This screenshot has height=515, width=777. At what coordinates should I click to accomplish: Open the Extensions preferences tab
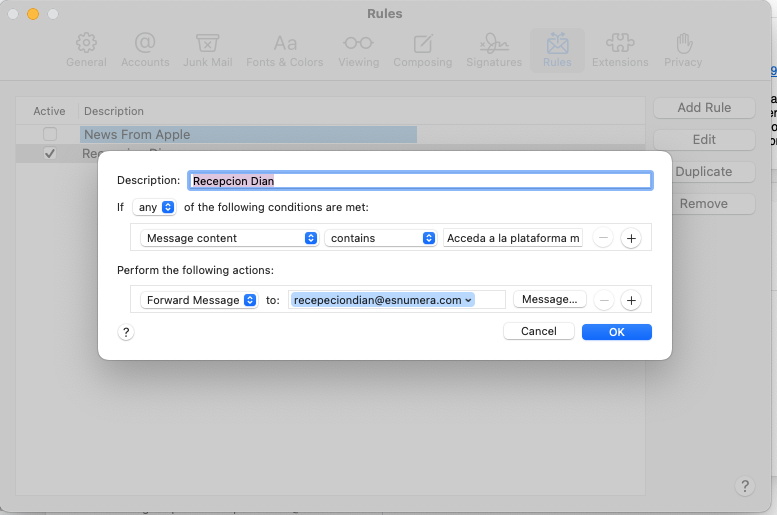coord(620,50)
